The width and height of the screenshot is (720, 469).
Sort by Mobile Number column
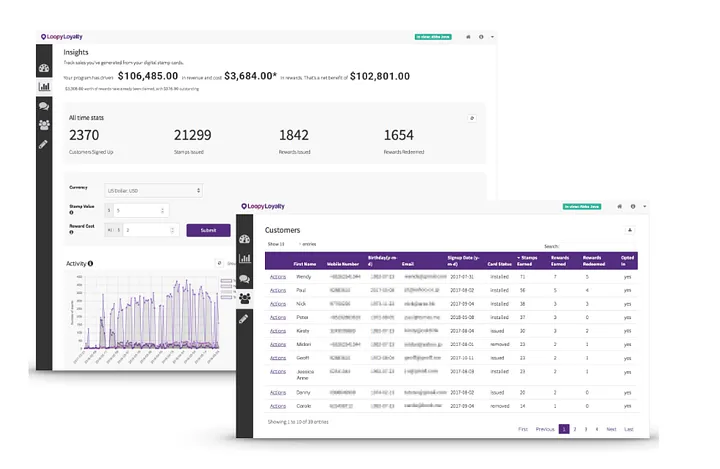[343, 264]
